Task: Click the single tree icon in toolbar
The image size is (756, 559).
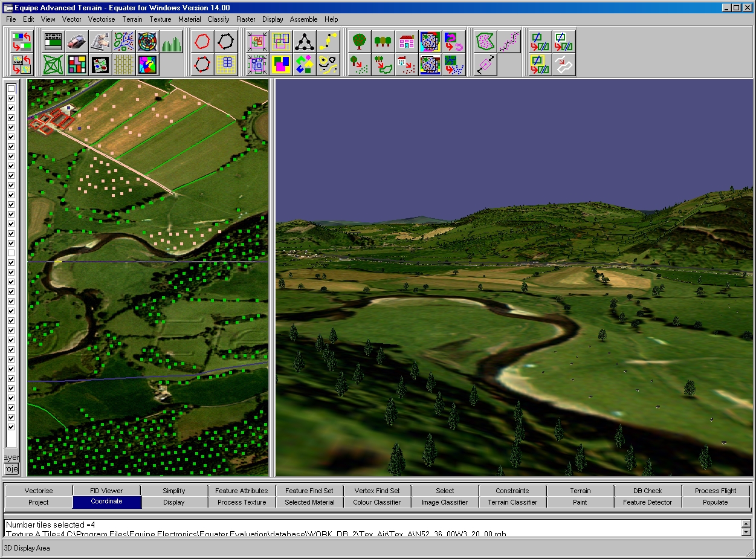Action: (359, 42)
